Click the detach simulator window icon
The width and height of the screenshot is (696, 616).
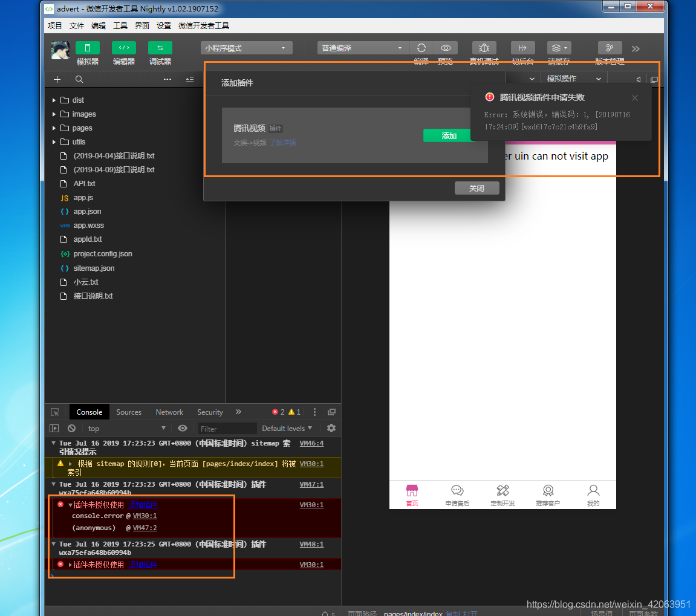click(x=654, y=79)
